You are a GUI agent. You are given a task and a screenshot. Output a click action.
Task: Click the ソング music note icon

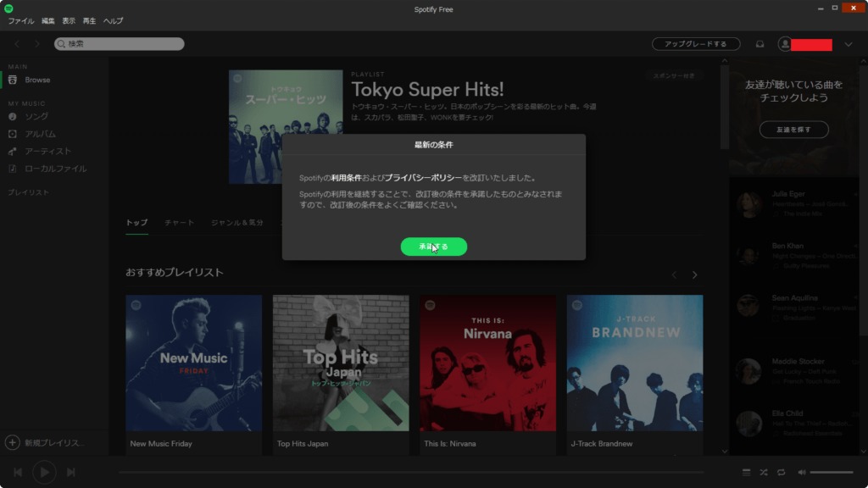pos(12,116)
